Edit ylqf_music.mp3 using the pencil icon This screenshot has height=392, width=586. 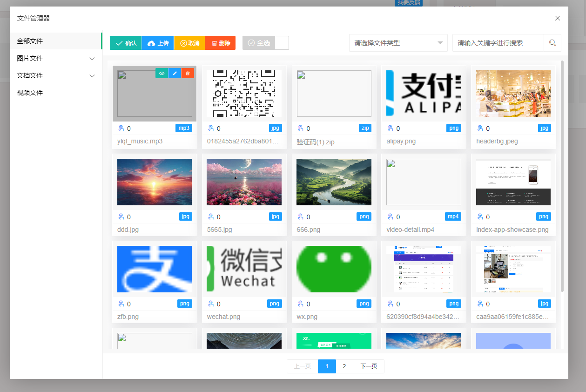(x=175, y=73)
